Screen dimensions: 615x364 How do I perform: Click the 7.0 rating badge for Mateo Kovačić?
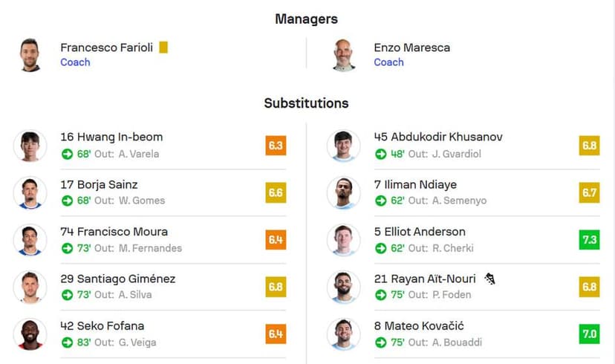(x=589, y=334)
